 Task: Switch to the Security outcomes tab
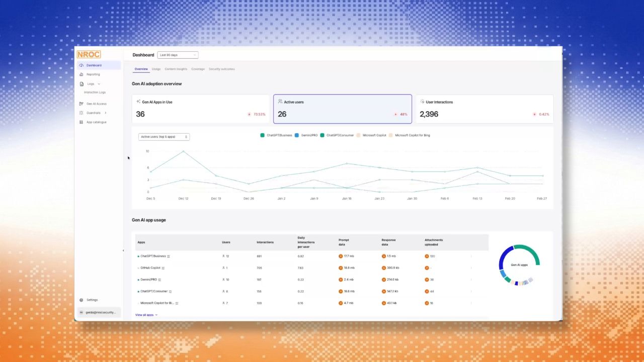222,69
